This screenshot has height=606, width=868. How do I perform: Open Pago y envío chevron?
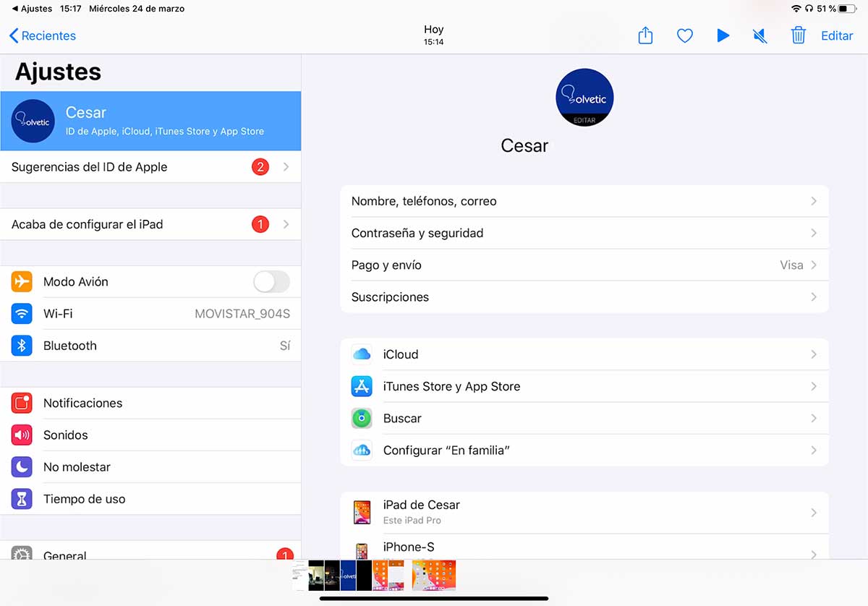pos(814,265)
